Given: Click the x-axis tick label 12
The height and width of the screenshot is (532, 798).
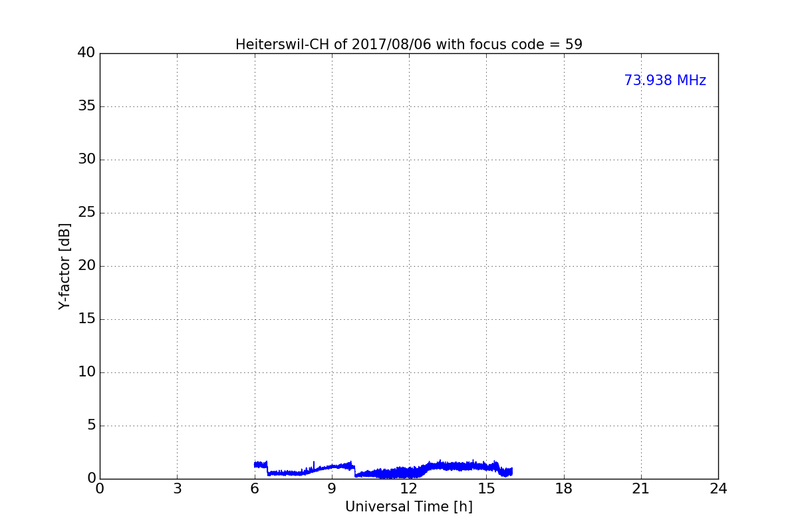Looking at the screenshot, I should (x=409, y=489).
